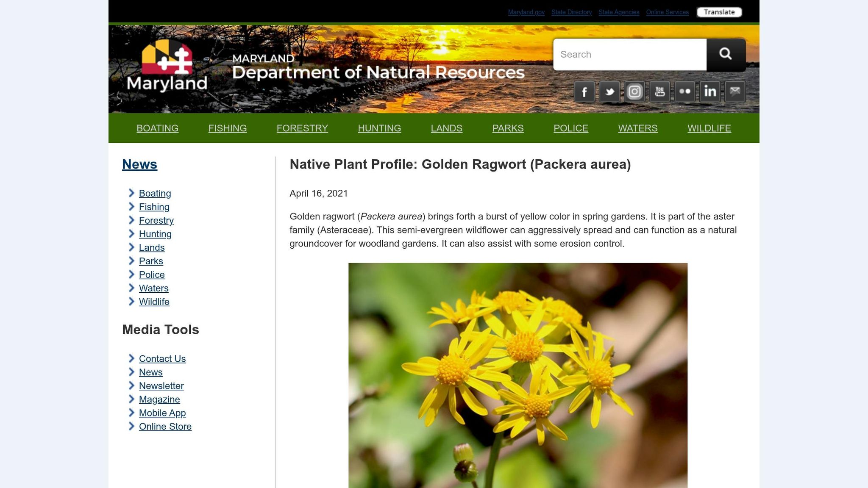Open the Newsletter link

161,386
